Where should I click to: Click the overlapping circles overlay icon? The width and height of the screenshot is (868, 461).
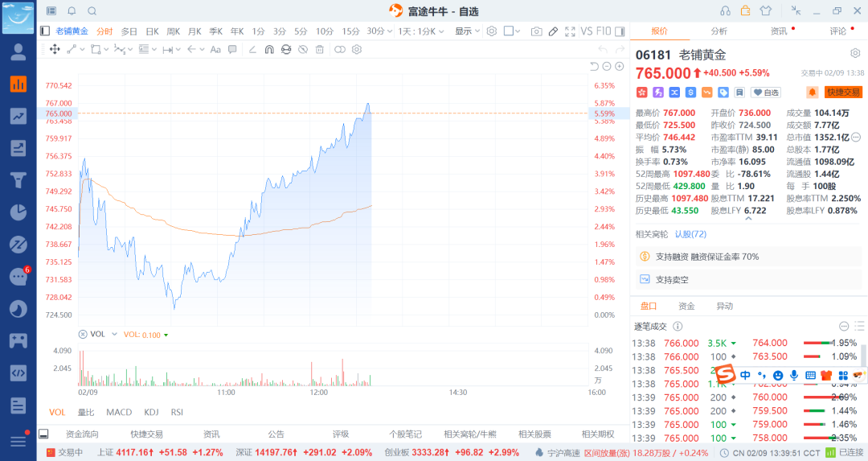(340, 49)
